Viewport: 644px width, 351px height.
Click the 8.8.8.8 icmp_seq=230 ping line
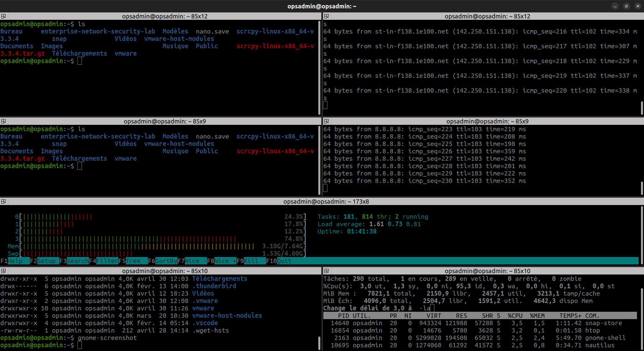425,181
